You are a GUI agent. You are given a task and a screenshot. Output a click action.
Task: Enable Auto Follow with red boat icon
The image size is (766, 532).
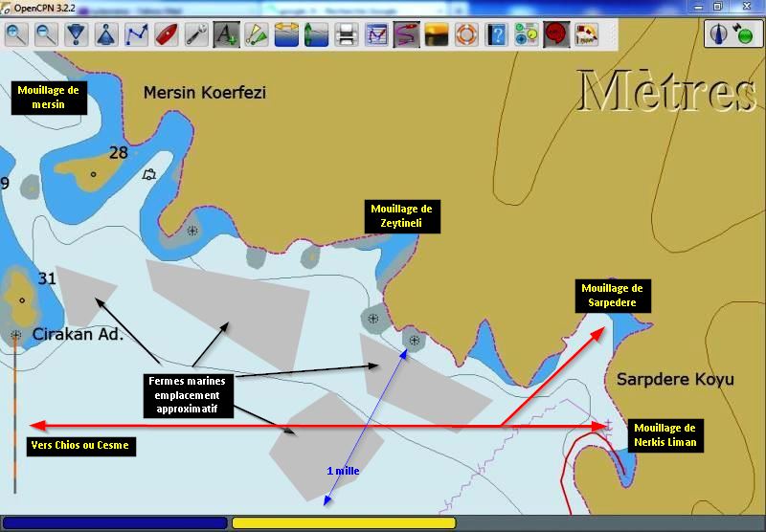click(167, 35)
